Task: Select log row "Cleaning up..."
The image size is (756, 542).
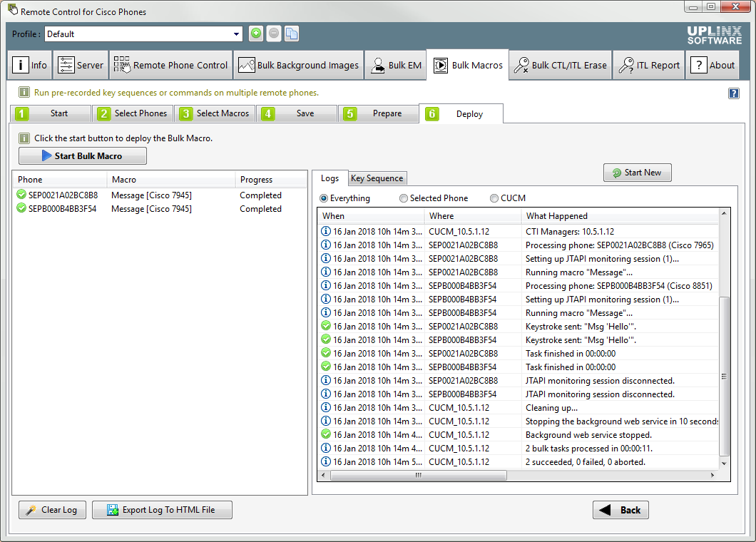Action: click(x=519, y=407)
